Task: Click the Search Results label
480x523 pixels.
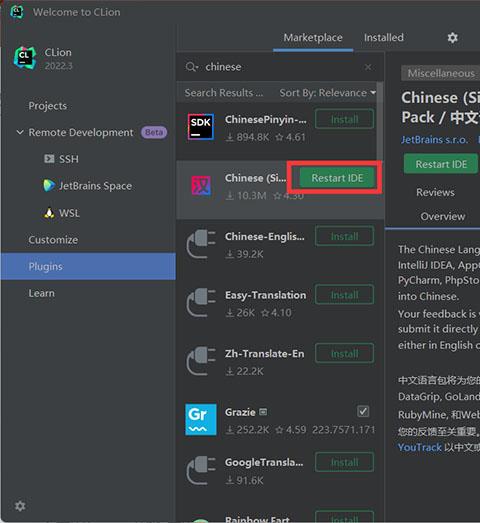Action: [224, 92]
